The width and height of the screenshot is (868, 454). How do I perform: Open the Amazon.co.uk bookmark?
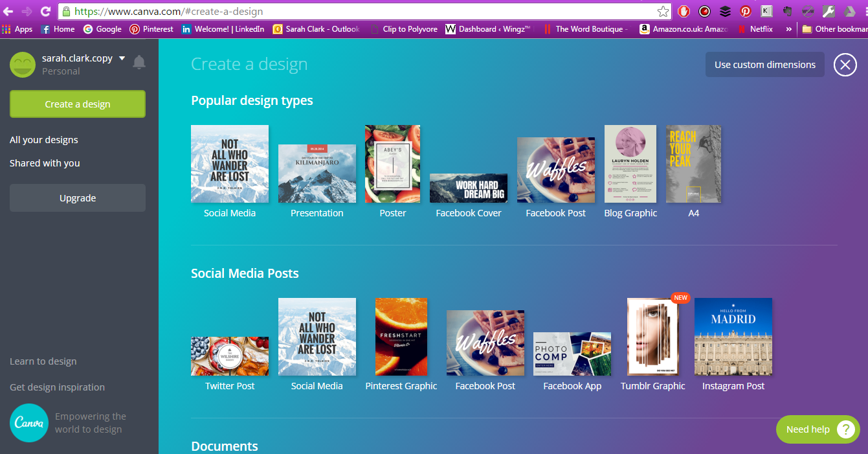[x=684, y=29]
